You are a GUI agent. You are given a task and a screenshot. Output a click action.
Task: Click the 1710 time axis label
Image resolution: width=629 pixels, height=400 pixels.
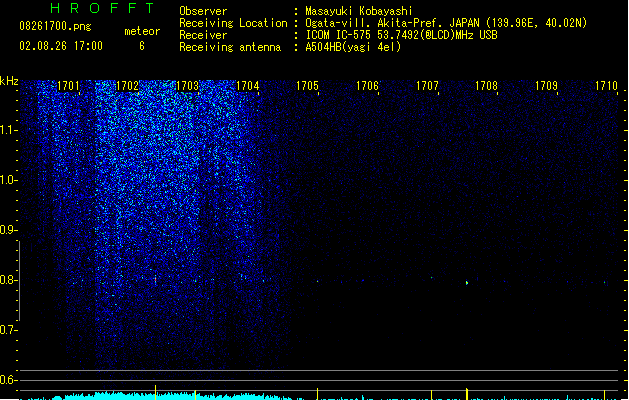click(x=606, y=86)
